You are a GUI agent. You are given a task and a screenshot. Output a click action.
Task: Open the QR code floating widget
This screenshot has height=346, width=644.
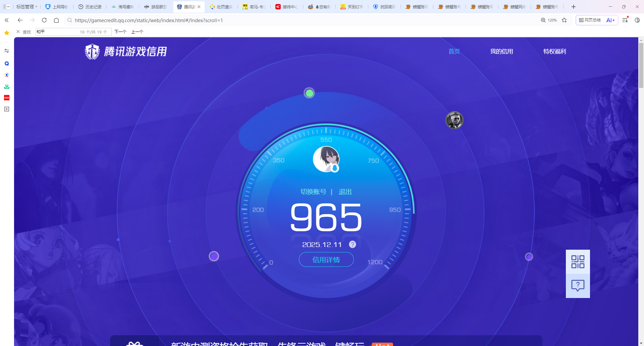578,262
